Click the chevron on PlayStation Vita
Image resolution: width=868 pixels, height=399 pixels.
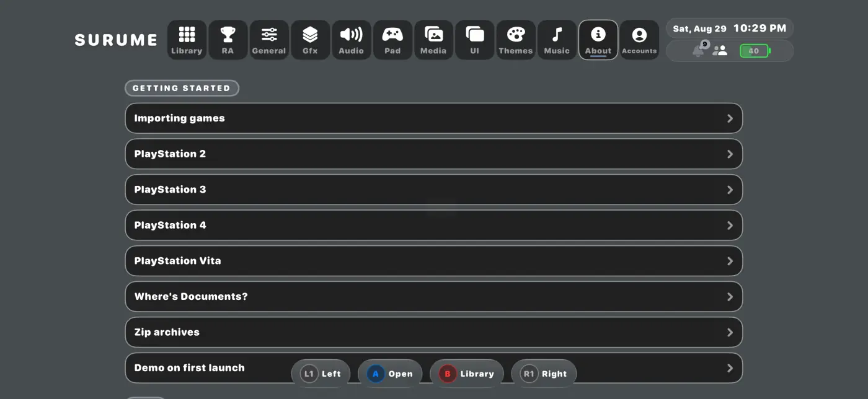(730, 261)
